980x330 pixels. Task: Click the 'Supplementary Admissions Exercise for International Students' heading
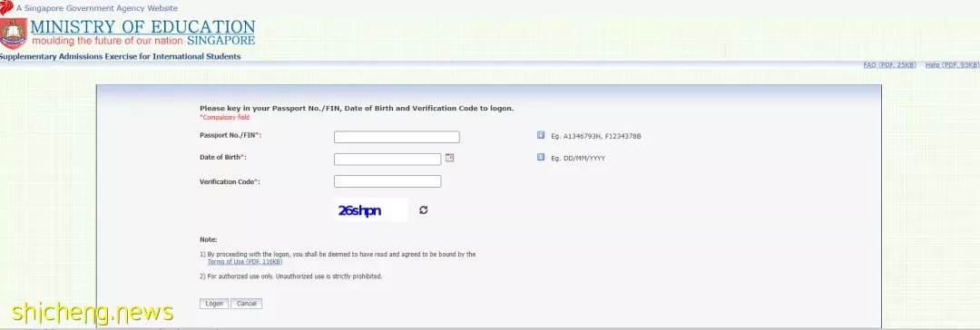[x=120, y=56]
